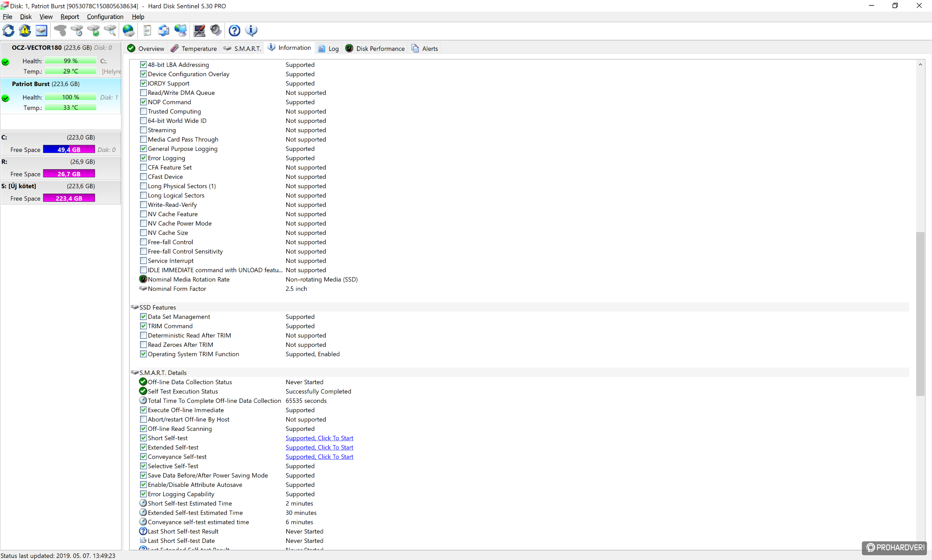Click the question icon beside Last Short Self-test Result

pyautogui.click(x=143, y=531)
